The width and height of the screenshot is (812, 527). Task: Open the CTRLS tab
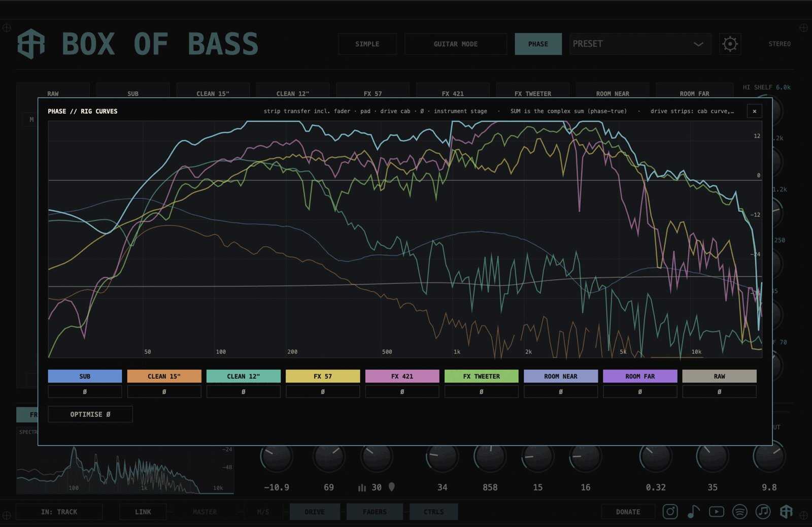[x=433, y=512]
